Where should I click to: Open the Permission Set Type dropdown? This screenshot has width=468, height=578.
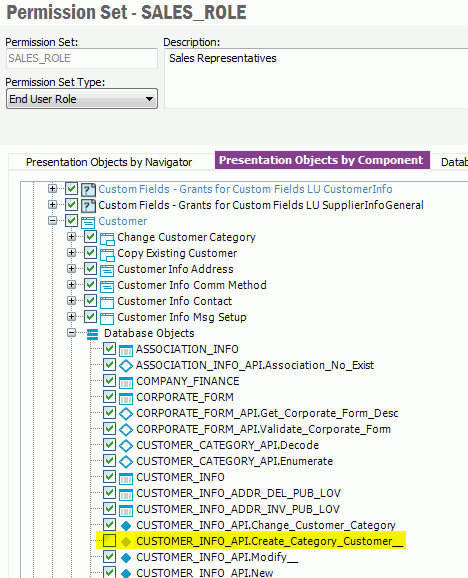click(x=82, y=99)
